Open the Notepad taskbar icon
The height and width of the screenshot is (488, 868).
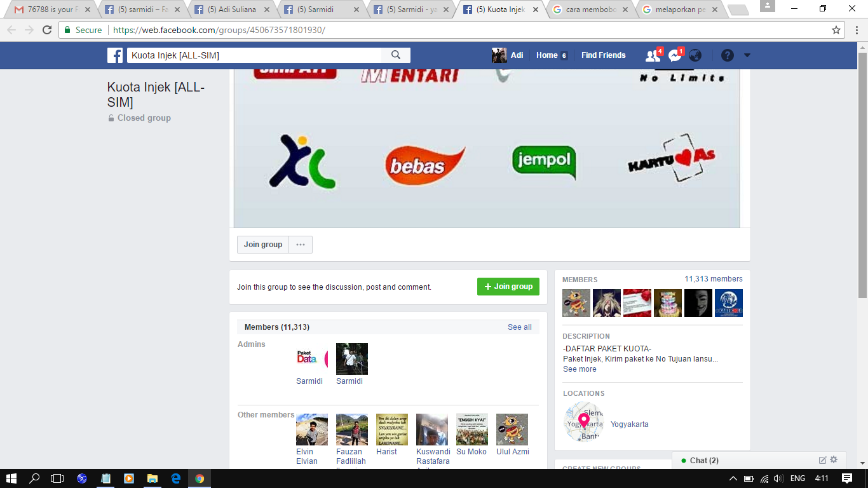tap(105, 478)
